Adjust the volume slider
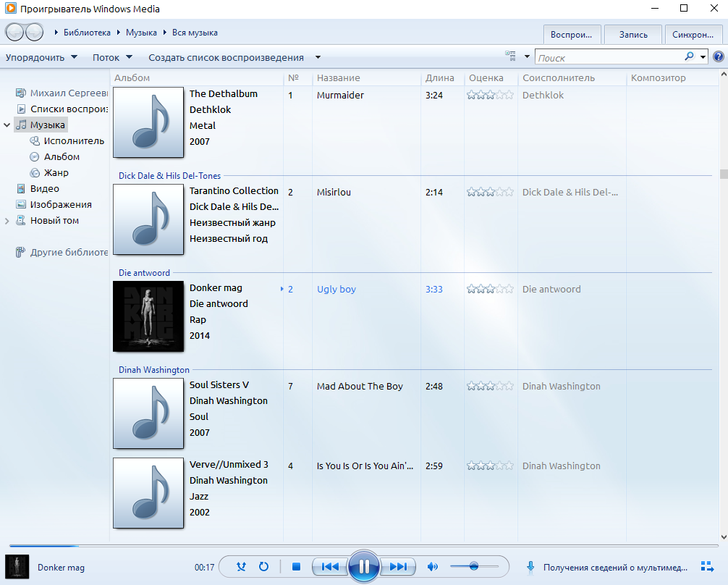This screenshot has width=728, height=585. coord(474,566)
